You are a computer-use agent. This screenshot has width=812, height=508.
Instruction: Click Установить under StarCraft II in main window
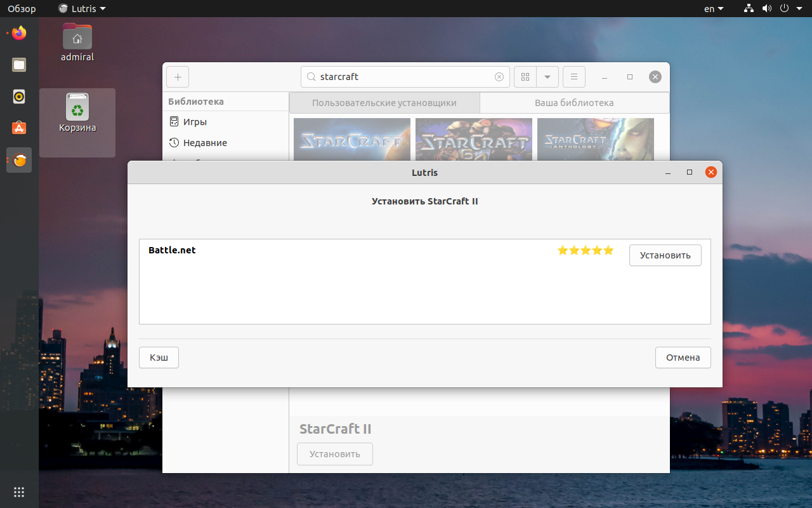[x=335, y=454]
